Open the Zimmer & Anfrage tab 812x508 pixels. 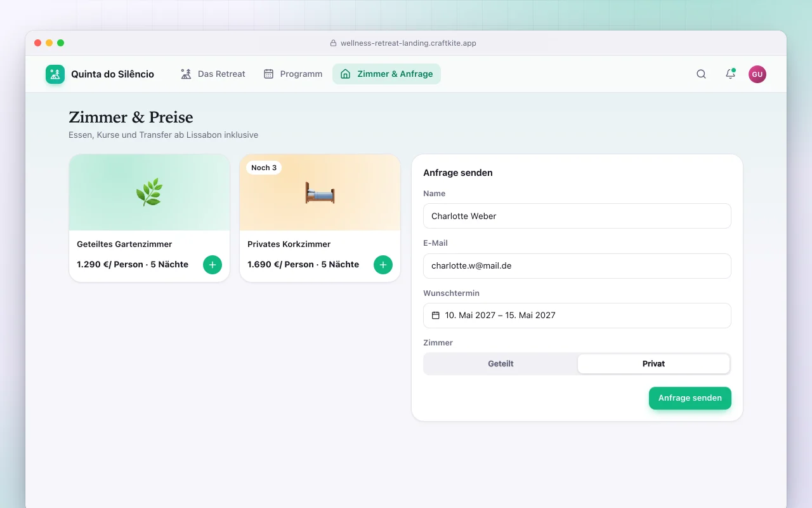[386, 74]
